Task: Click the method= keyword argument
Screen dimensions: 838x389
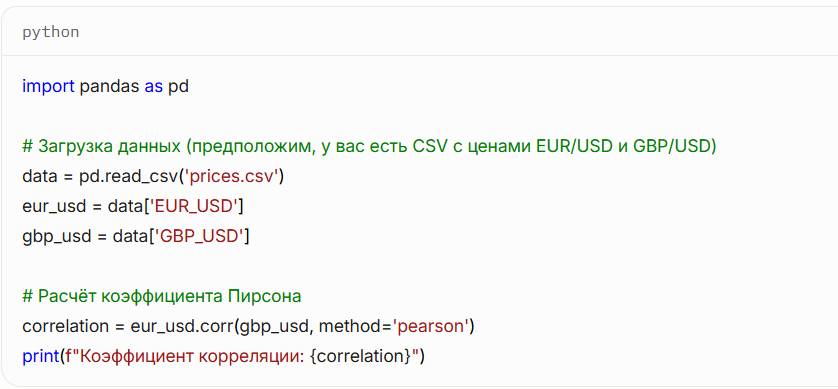Action: coord(355,325)
